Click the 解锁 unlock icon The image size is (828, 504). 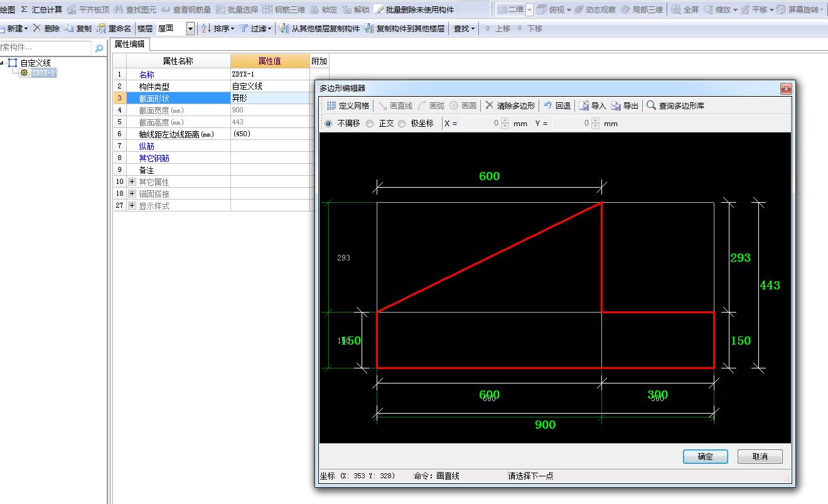pos(347,9)
